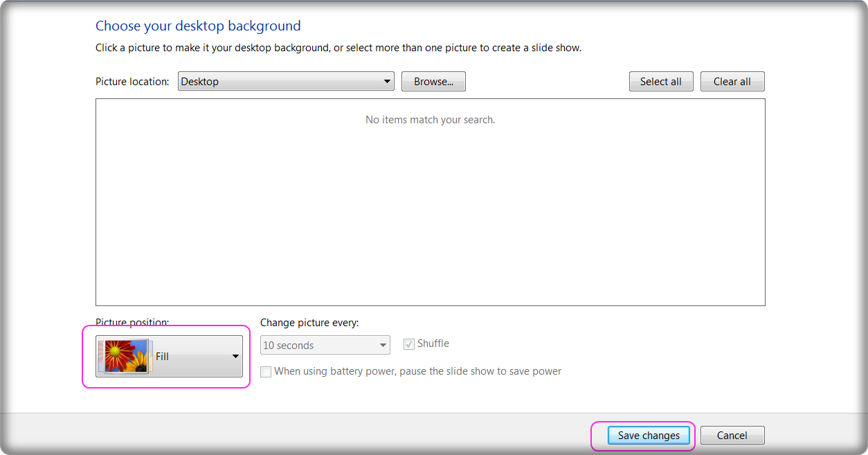This screenshot has height=455, width=868.
Task: Cancel the desktop background dialog
Action: [732, 436]
